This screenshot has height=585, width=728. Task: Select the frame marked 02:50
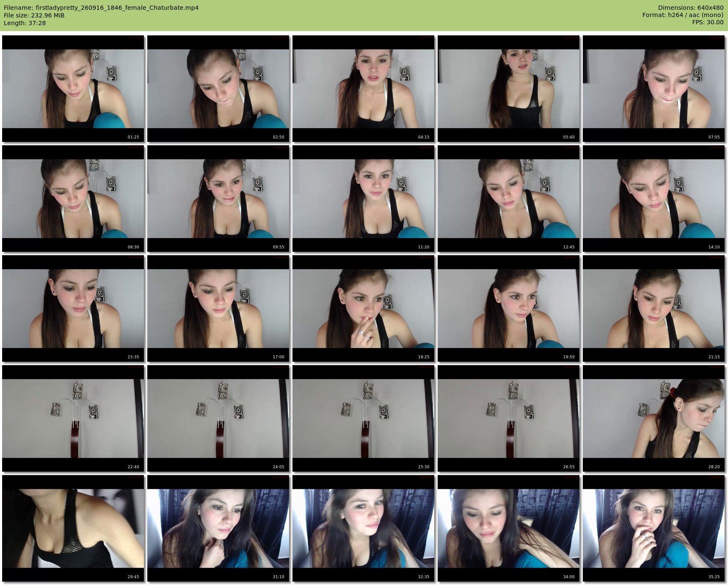point(218,89)
